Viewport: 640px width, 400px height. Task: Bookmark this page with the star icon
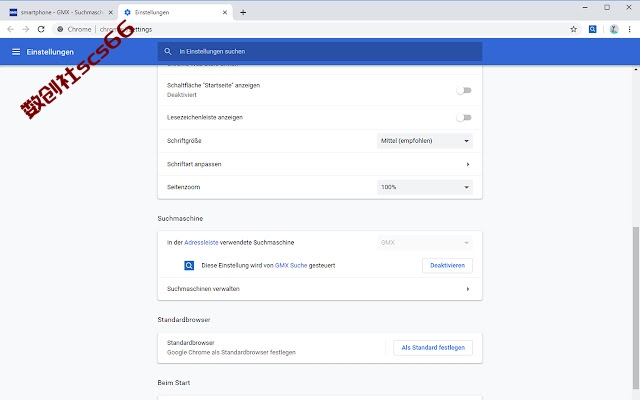(573, 29)
